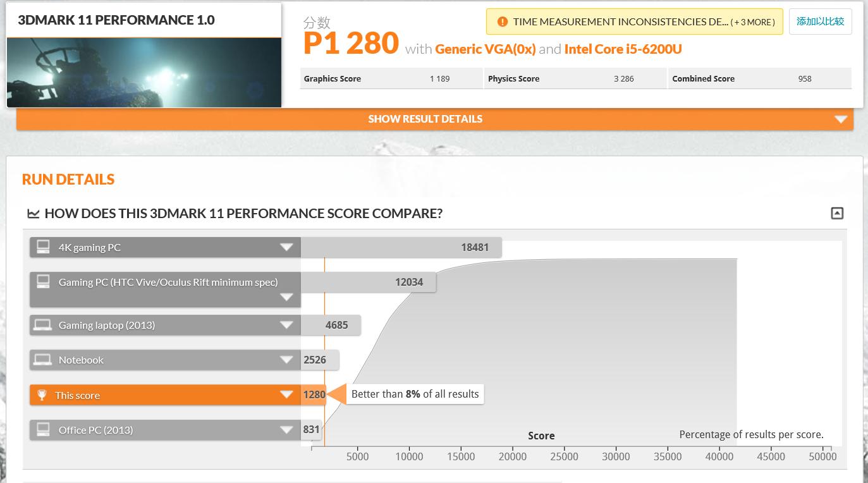This screenshot has height=483, width=868.
Task: Click the 18481 bar value for 4K gaming PC
Action: tap(475, 247)
